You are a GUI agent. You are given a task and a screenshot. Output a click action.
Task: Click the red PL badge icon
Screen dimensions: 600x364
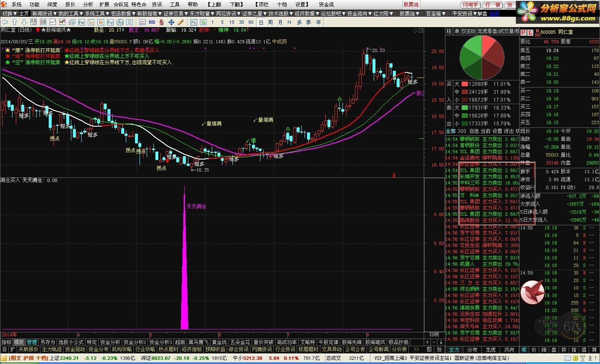point(527,32)
